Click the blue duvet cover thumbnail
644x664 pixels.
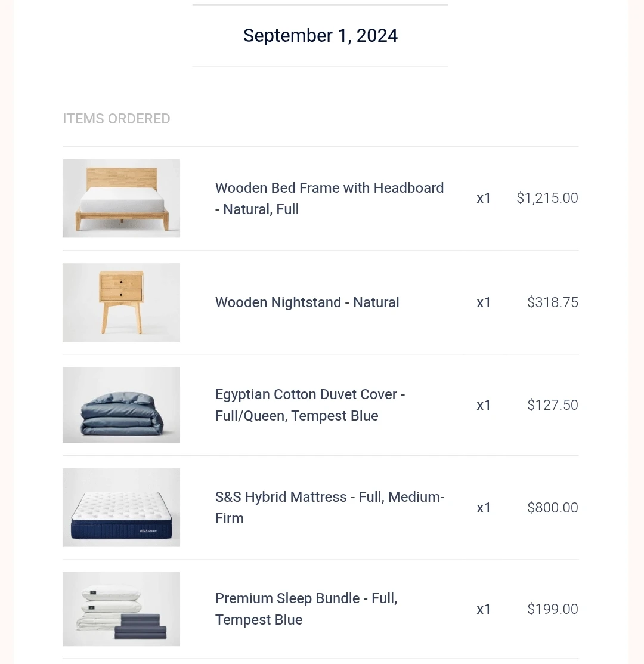[121, 405]
